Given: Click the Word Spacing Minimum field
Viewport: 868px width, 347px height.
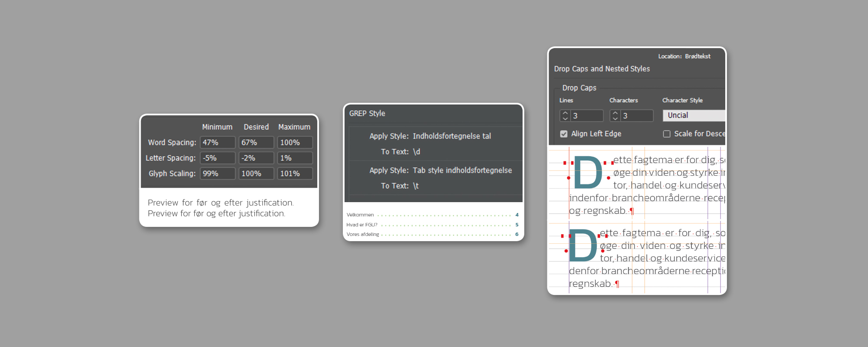Looking at the screenshot, I should coord(217,143).
